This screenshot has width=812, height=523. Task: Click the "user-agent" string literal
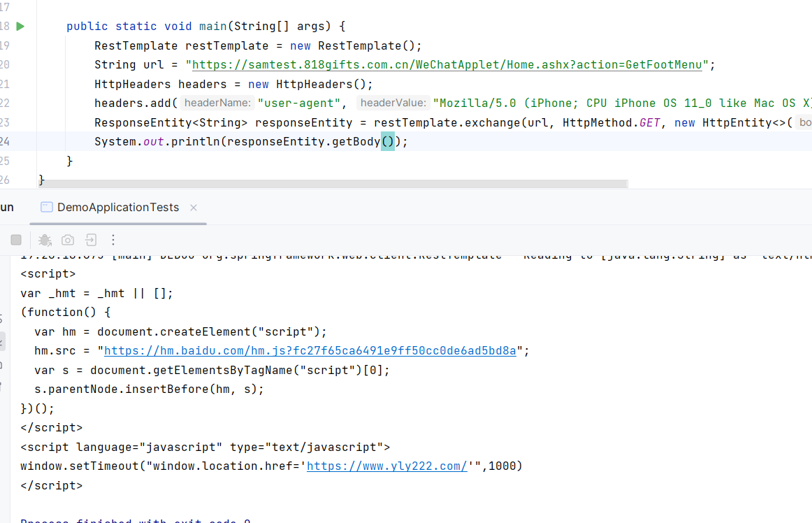click(299, 103)
